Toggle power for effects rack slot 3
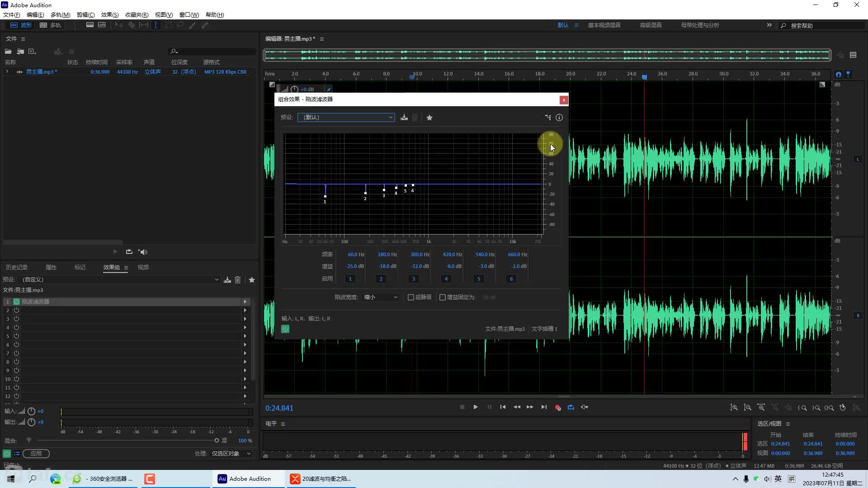The image size is (868, 488). 17,319
